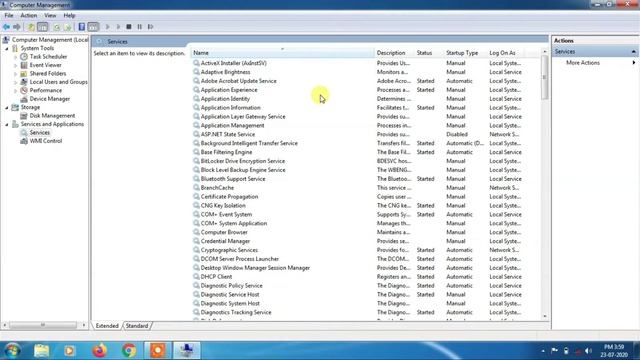Click the tree pane horizontal scrollbar
The height and width of the screenshot is (360, 640).
click(43, 325)
